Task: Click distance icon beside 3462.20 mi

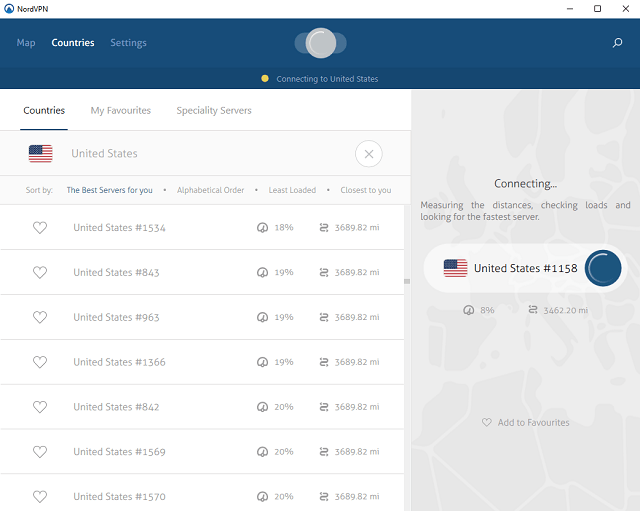Action: point(533,310)
